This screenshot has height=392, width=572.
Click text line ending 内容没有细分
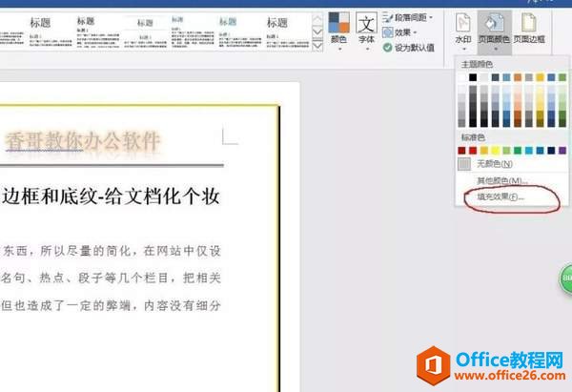tap(112, 305)
